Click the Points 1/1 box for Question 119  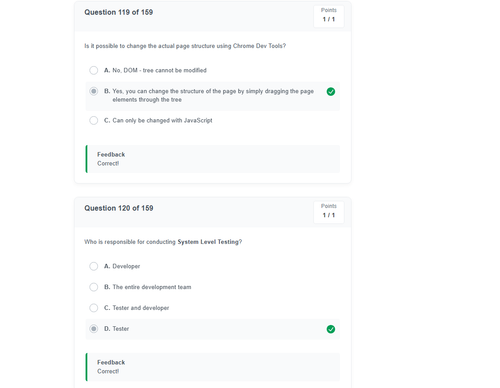tap(329, 16)
